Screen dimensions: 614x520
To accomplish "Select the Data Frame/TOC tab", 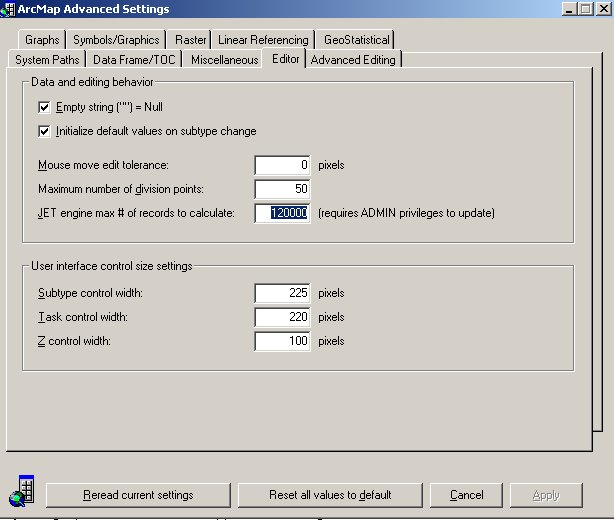I will coord(134,60).
